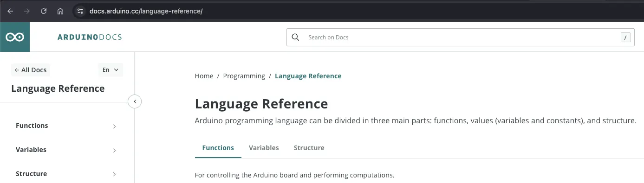Collapse the sidebar with round chevron button
Viewport: 644px width, 183px height.
[135, 101]
